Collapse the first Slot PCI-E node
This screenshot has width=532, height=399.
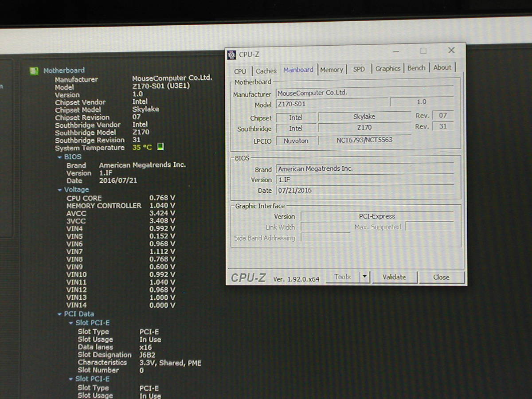pyautogui.click(x=71, y=323)
